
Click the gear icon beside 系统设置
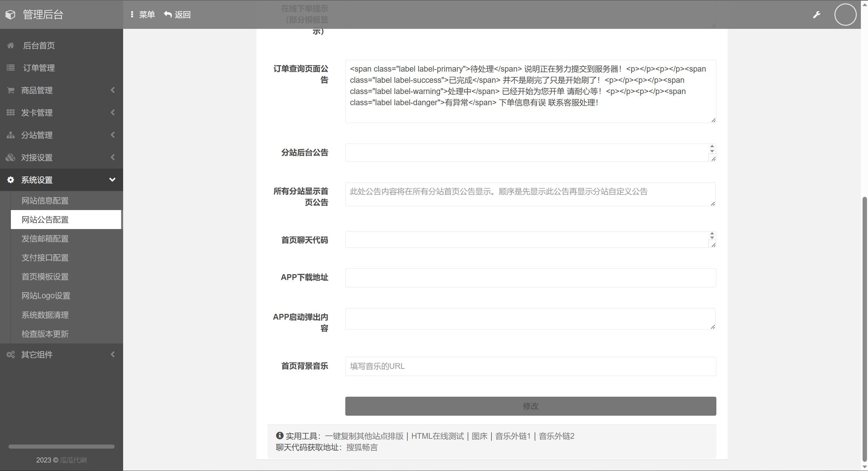(x=11, y=180)
